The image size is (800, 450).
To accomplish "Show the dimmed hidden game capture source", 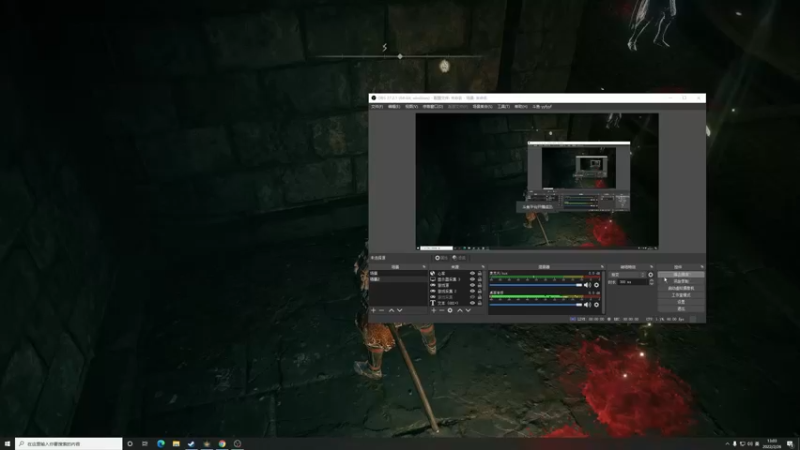I will click(472, 297).
